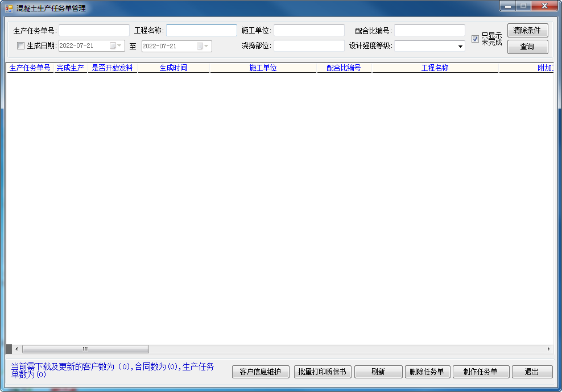The width and height of the screenshot is (562, 392).
Task: Click the 制作任务单 button
Action: [x=480, y=372]
